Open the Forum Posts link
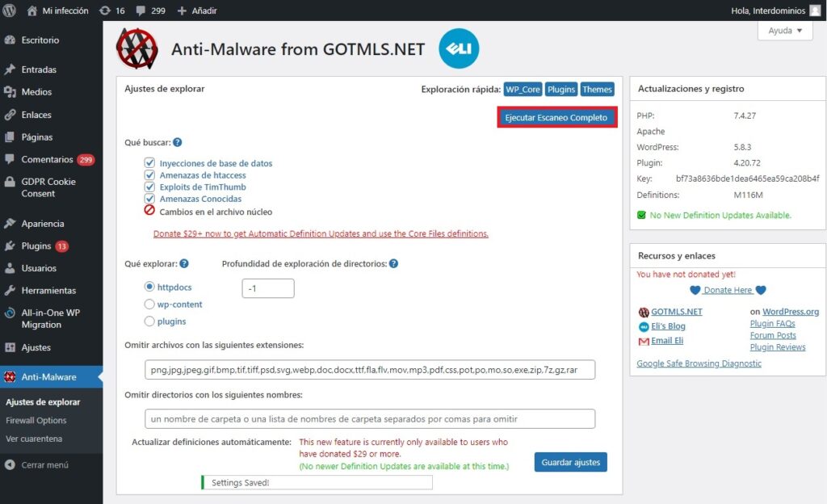 click(x=773, y=335)
